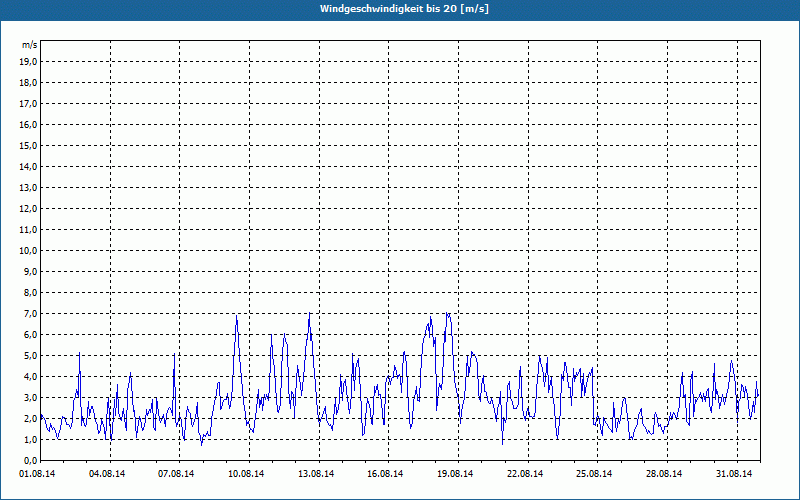Select the 13,0 y-axis label
800x500 pixels.
point(28,188)
